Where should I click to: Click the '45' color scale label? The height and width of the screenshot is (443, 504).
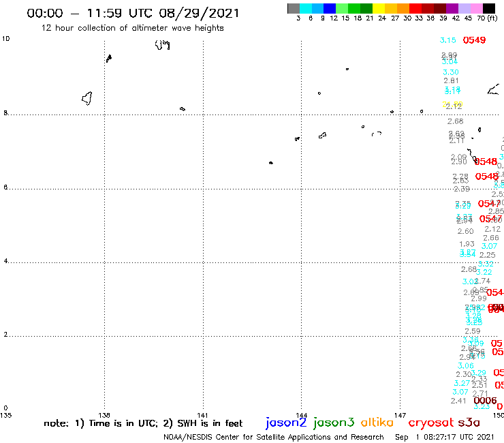[x=468, y=18]
